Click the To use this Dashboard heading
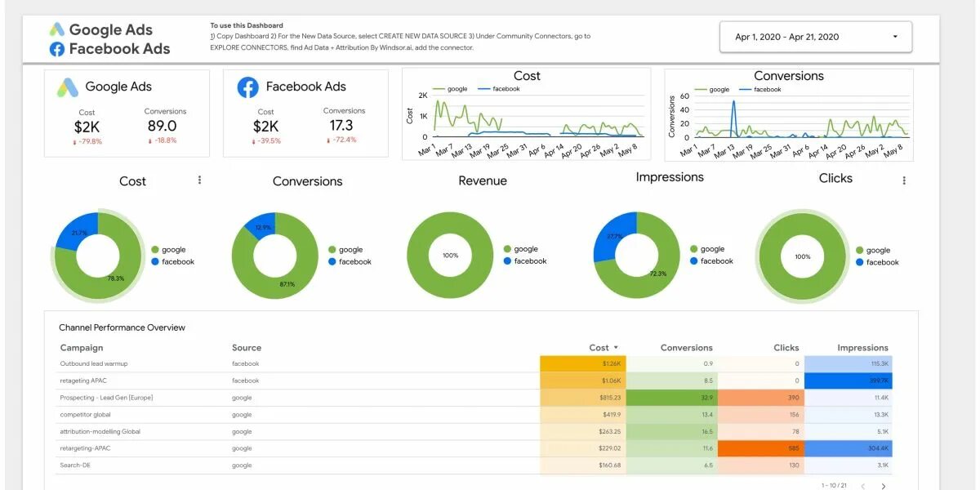Image resolution: width=980 pixels, height=490 pixels. pyautogui.click(x=247, y=25)
